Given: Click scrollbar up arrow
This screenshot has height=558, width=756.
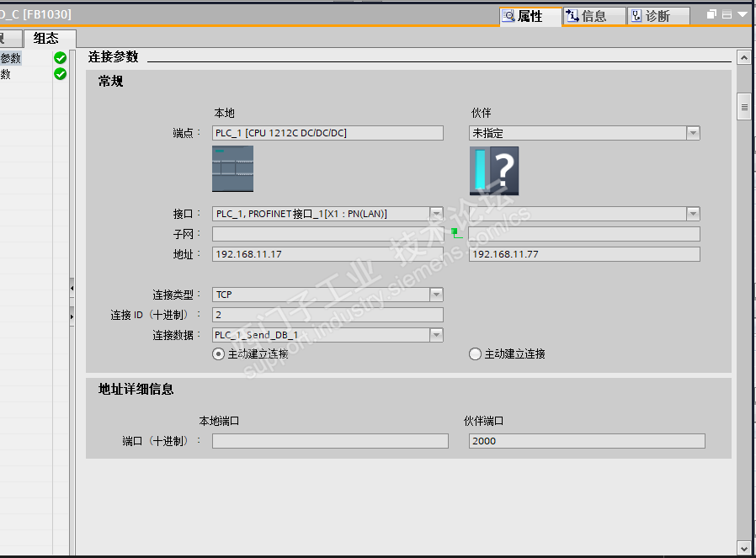Looking at the screenshot, I should (744, 58).
